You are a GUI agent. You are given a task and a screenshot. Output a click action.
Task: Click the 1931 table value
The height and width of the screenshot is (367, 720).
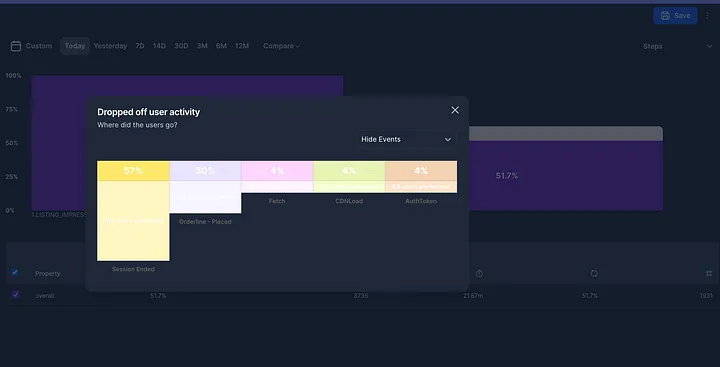coord(706,296)
